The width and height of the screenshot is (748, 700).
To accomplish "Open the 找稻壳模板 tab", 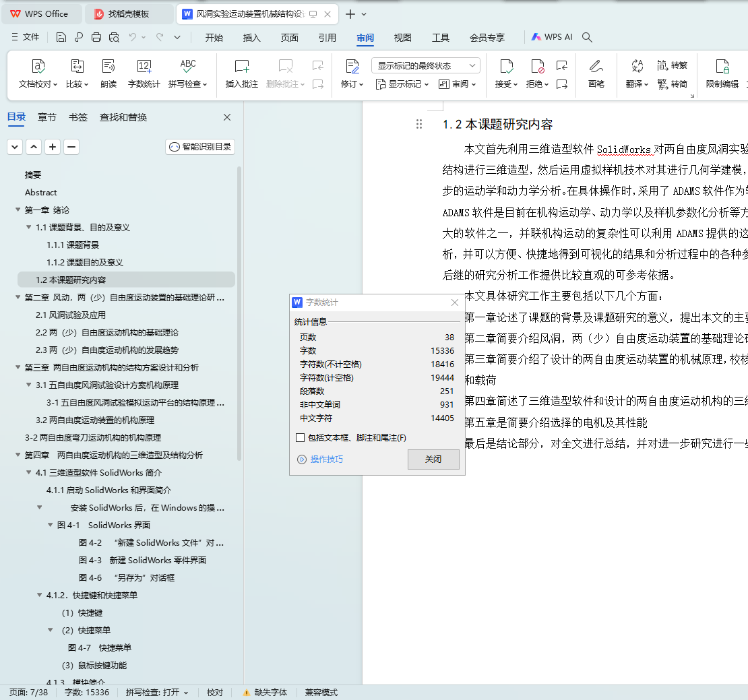I will click(x=128, y=14).
